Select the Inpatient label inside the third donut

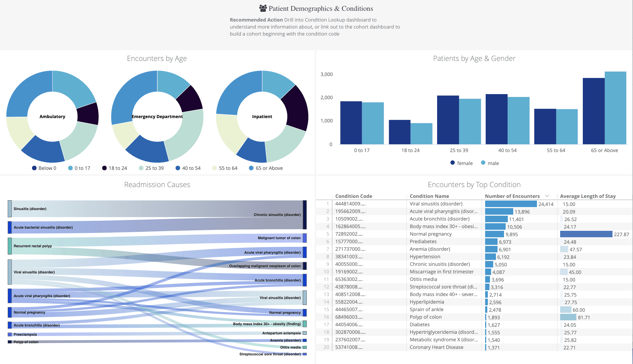pos(262,116)
